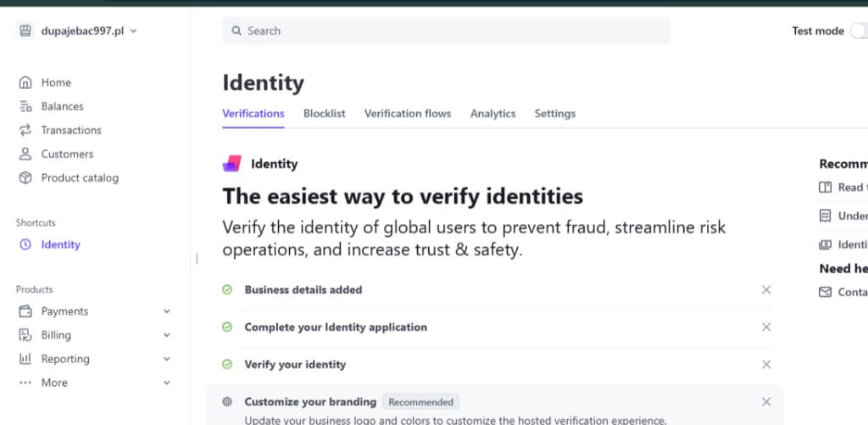Dismiss the Verify your identity step

click(x=766, y=364)
